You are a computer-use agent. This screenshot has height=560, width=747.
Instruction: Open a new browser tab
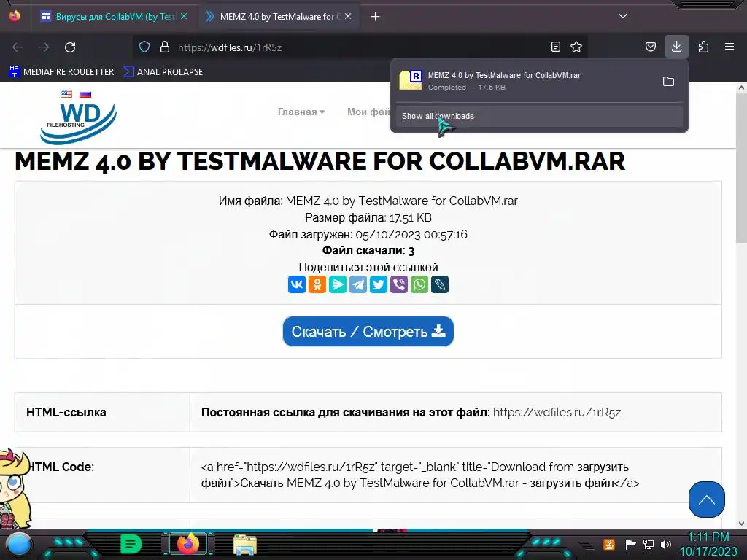coord(376,17)
